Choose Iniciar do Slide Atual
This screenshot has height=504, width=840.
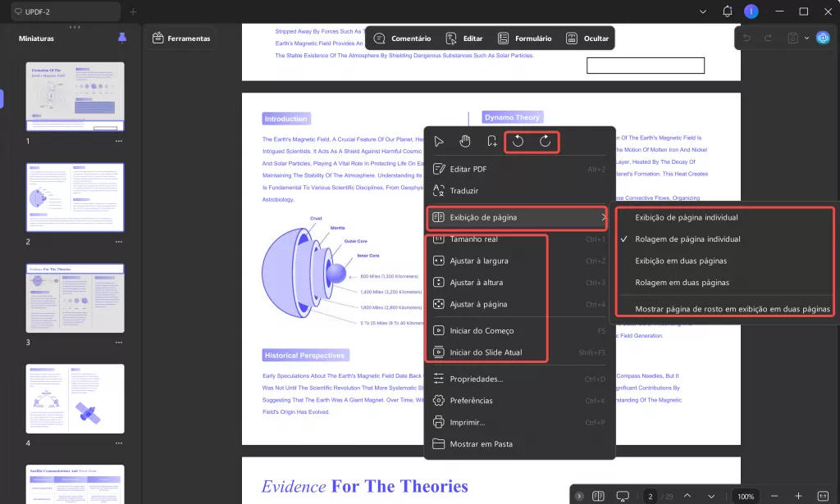coord(519,352)
